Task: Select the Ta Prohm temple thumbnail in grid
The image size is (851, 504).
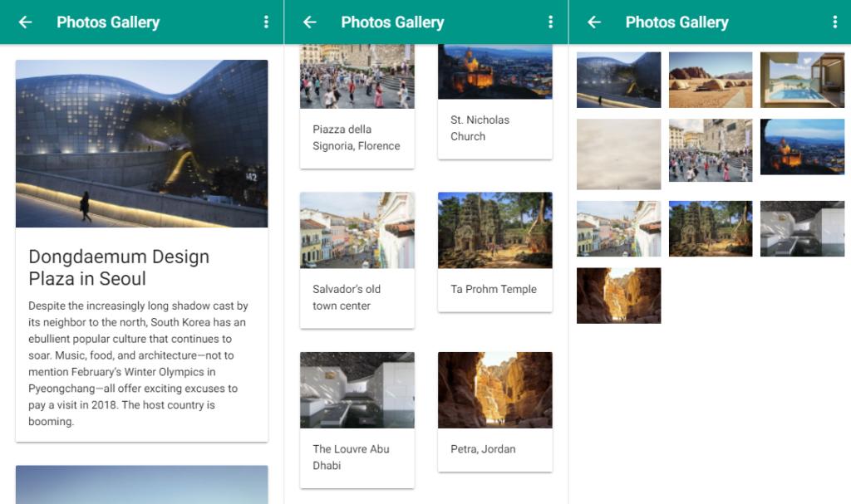Action: point(711,228)
